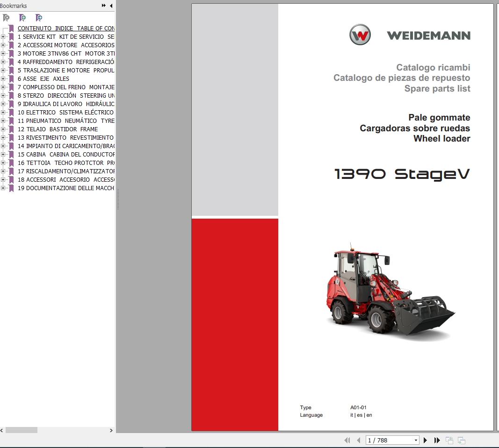
Task: Click the next view navigation icon
Action: [x=462, y=441]
